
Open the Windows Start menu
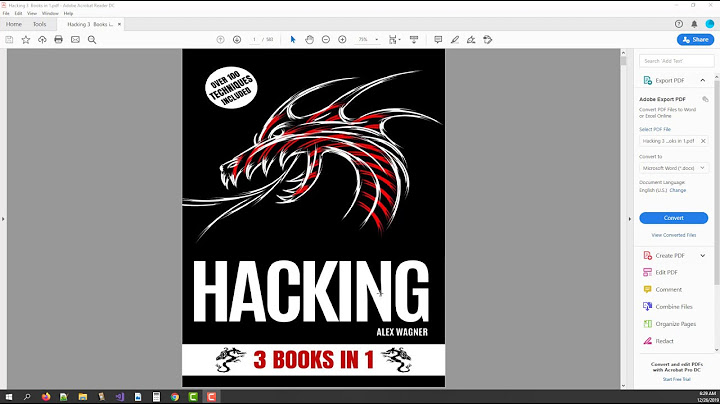pos(9,397)
